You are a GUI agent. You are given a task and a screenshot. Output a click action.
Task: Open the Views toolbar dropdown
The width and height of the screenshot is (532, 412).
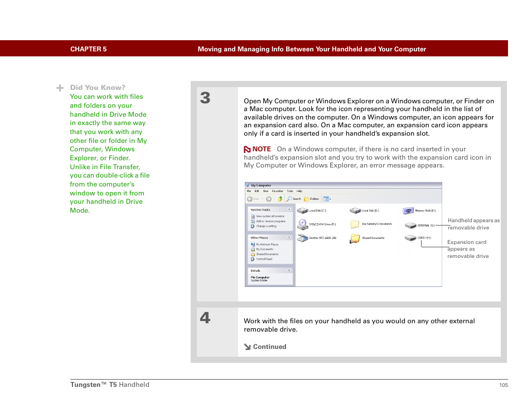click(x=327, y=199)
